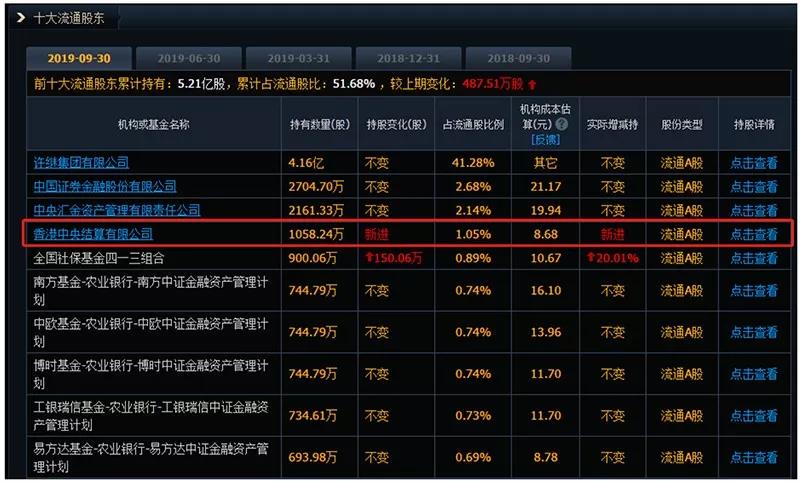View holding details for 香港中央结算有限公司

pyautogui.click(x=753, y=234)
